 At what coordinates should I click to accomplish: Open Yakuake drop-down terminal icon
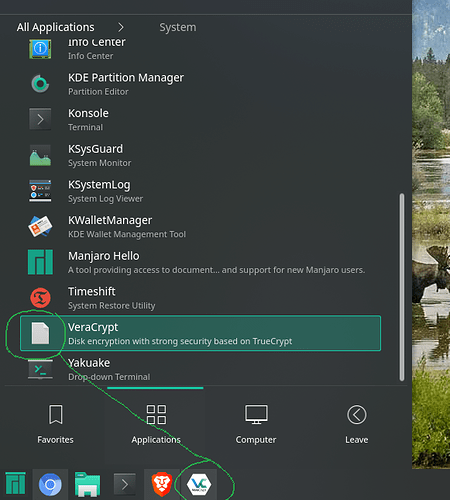(40, 369)
